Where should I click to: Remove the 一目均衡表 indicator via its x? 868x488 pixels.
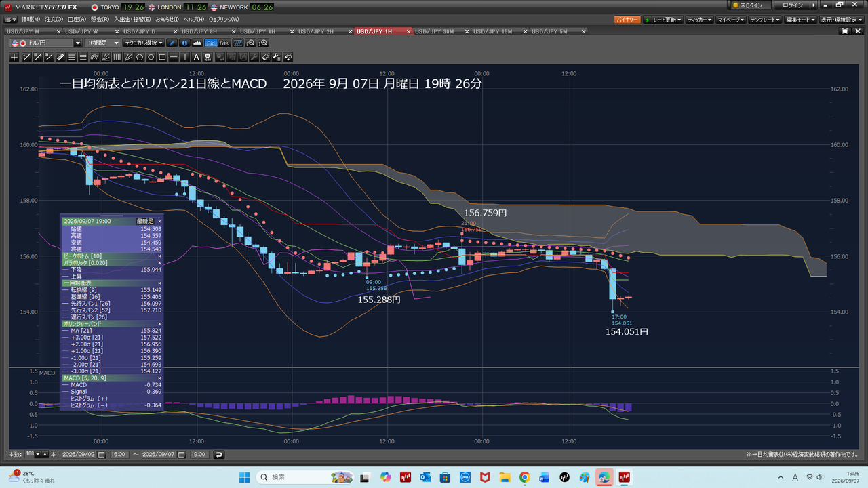[x=159, y=283]
